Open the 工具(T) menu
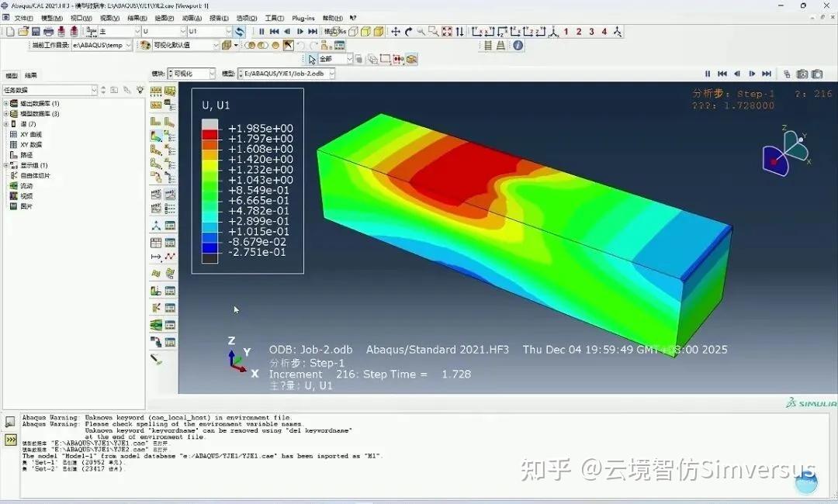This screenshot has height=504, width=838. 275,18
